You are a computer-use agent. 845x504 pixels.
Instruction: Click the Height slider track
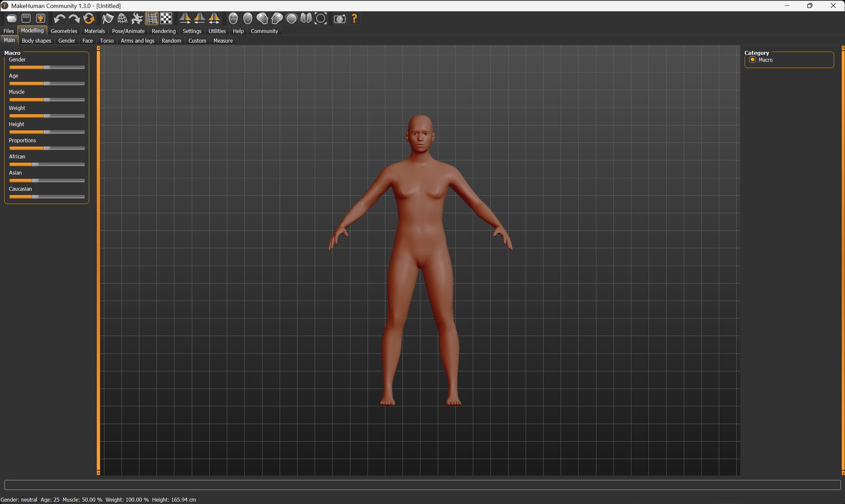tap(47, 132)
